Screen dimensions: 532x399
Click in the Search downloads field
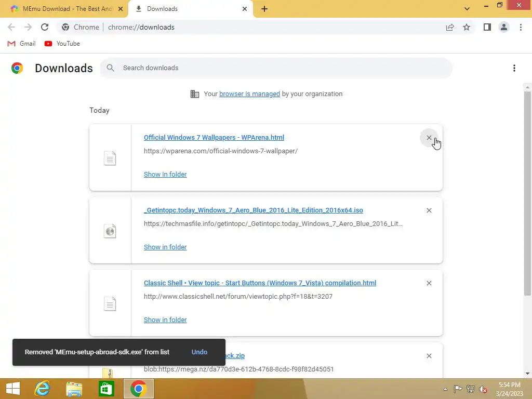pyautogui.click(x=276, y=68)
